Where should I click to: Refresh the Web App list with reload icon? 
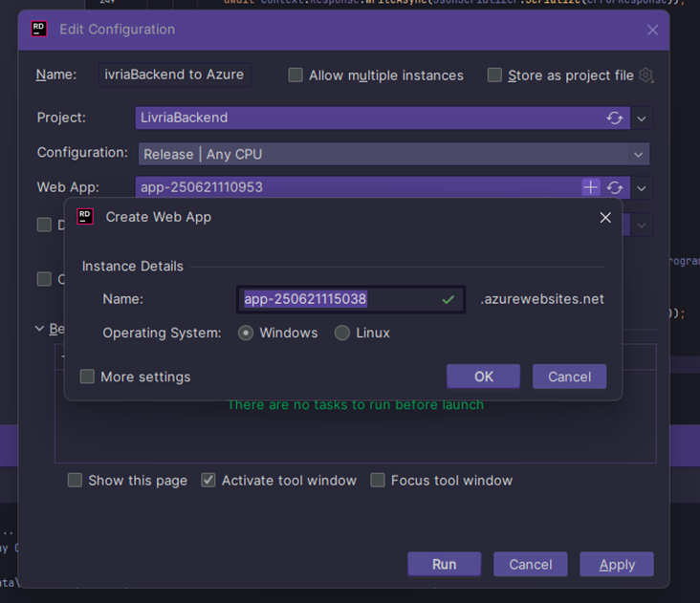tap(615, 187)
